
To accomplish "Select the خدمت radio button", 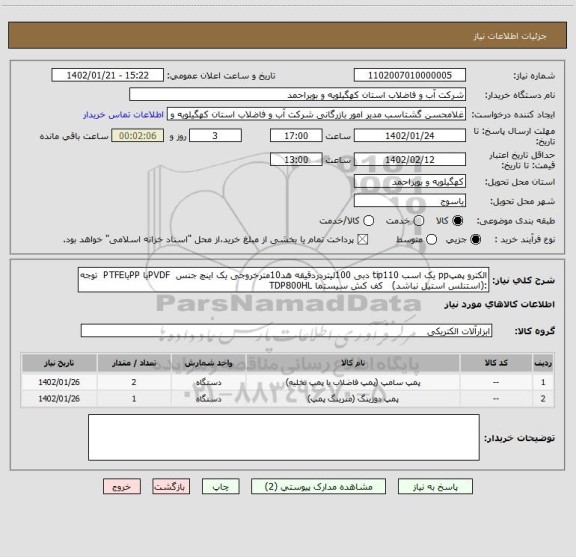I will point(419,221).
